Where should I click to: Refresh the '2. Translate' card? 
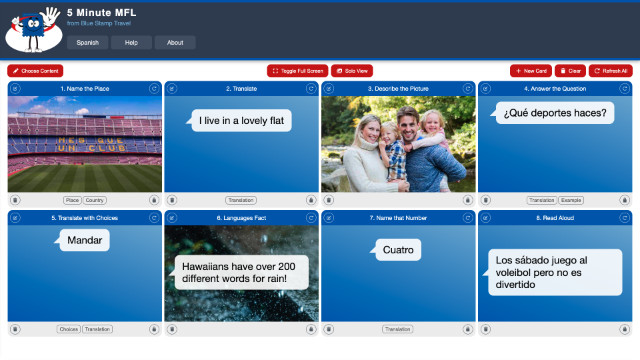tap(311, 89)
